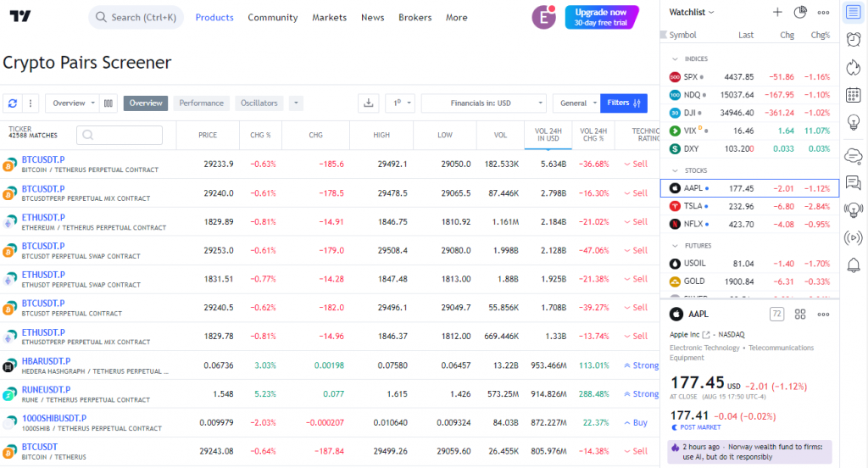Open the column setup icon
This screenshot has height=468, width=868.
[x=108, y=103]
